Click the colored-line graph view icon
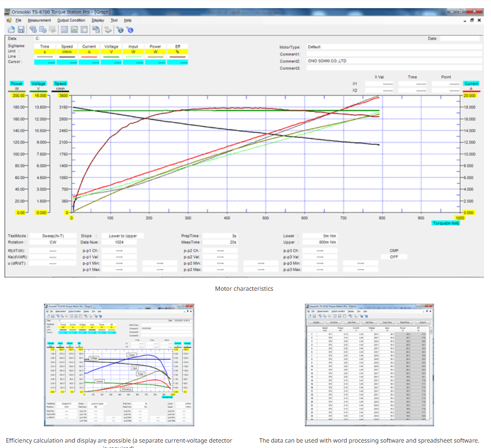 (x=74, y=30)
